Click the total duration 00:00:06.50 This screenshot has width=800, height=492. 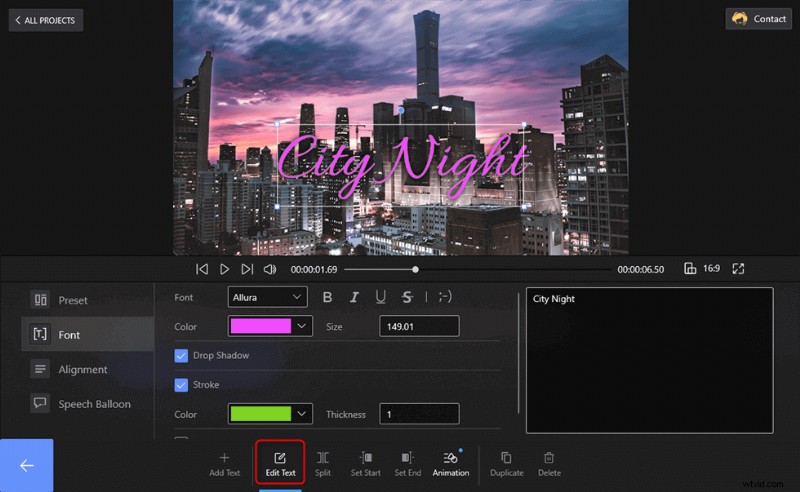point(641,269)
